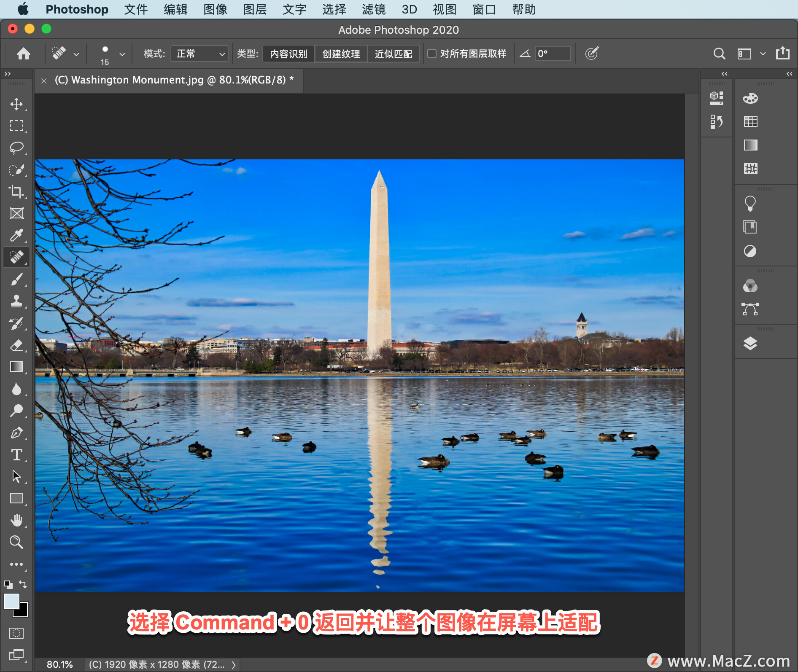This screenshot has height=672, width=798.
Task: Select the Dodge tool
Action: [16, 411]
